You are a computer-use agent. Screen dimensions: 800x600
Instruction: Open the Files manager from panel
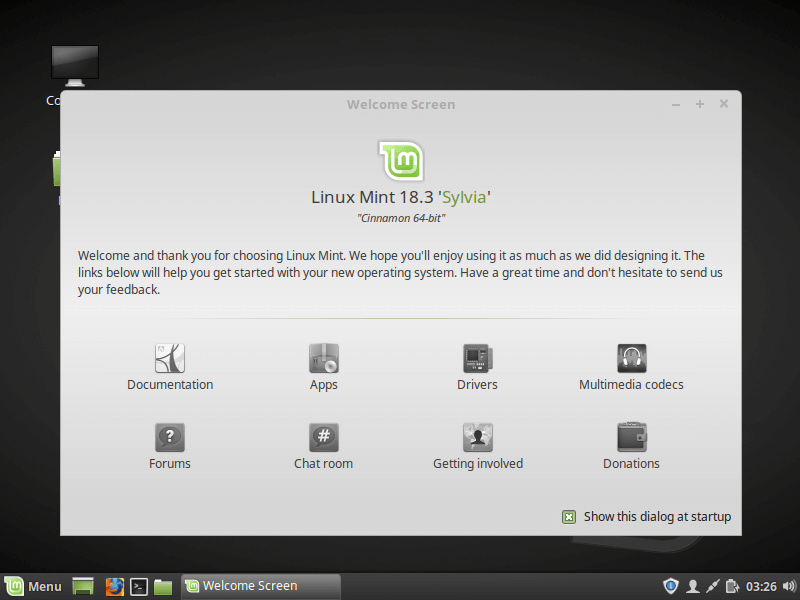pyautogui.click(x=163, y=586)
